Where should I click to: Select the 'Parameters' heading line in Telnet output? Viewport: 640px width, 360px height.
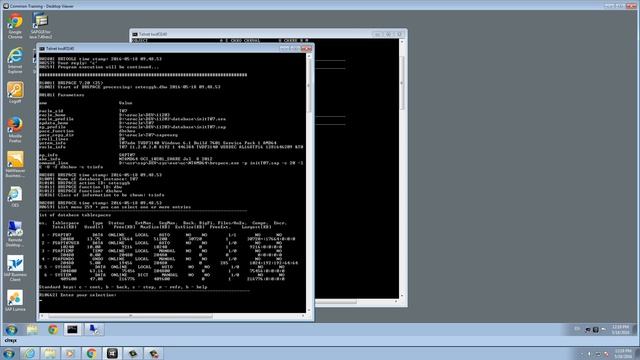[x=62, y=95]
